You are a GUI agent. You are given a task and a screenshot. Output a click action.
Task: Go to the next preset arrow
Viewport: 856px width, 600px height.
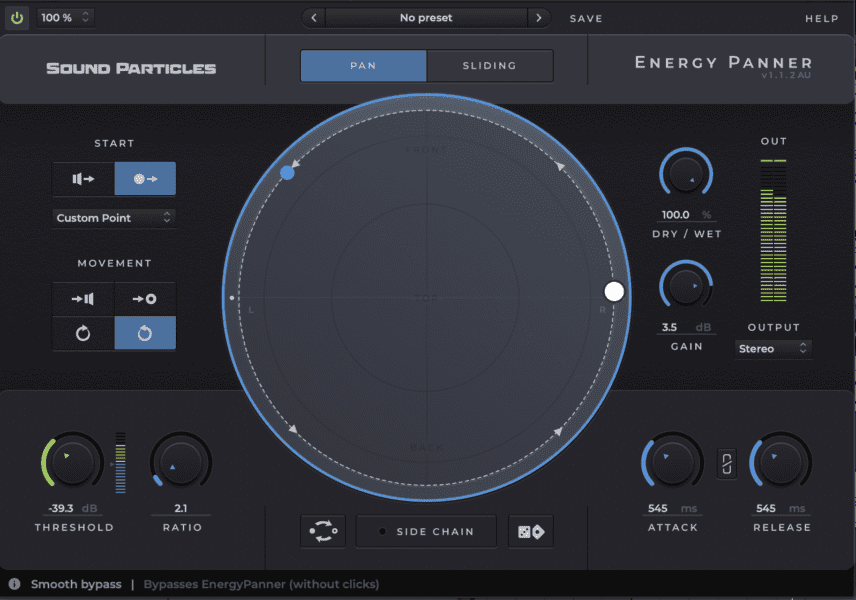[539, 17]
